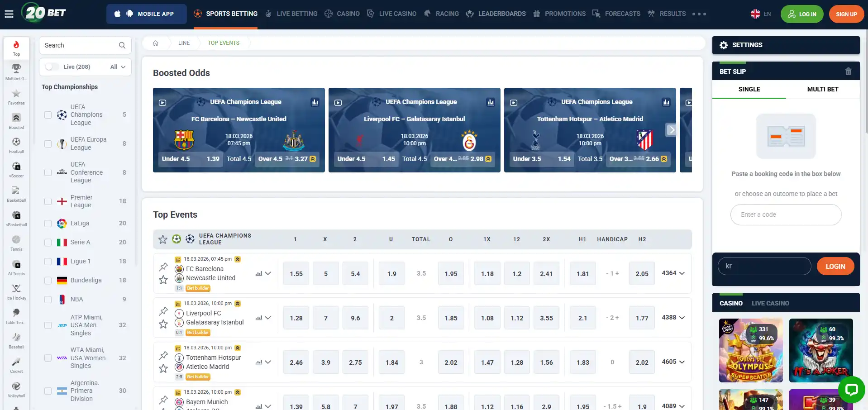Expand stats chevron for FC Barcelona match
This screenshot has width=868, height=410.
click(x=268, y=273)
